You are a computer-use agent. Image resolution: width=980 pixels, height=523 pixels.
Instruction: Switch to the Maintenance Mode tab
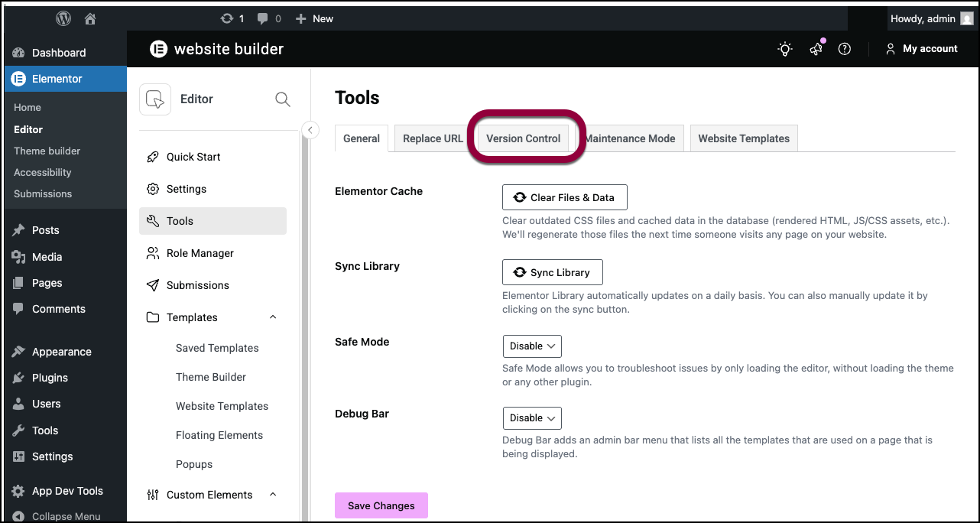(630, 138)
